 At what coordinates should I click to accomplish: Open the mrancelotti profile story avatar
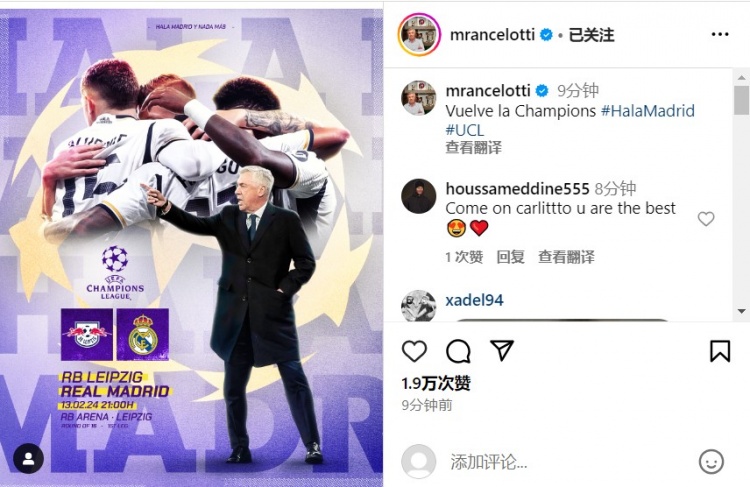[x=419, y=34]
